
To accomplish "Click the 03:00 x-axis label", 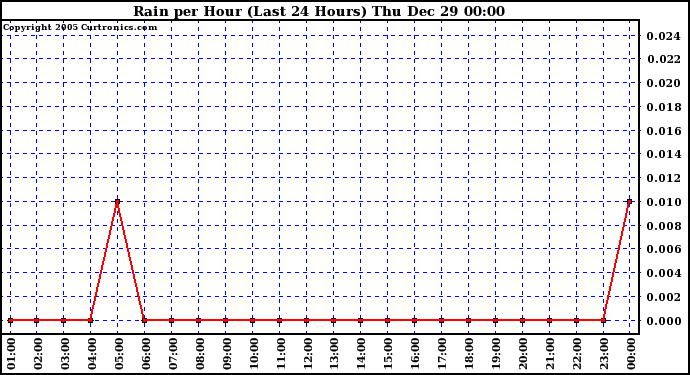I will (x=65, y=354).
